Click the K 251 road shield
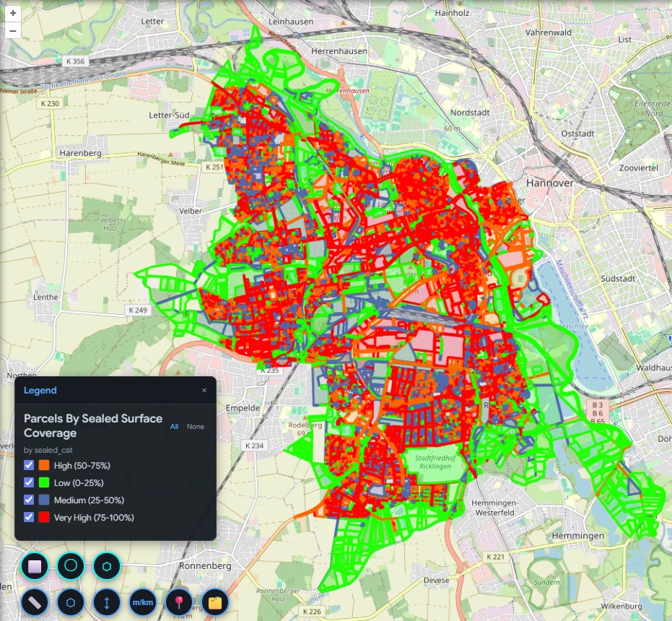This screenshot has height=621, width=672. pyautogui.click(x=214, y=167)
